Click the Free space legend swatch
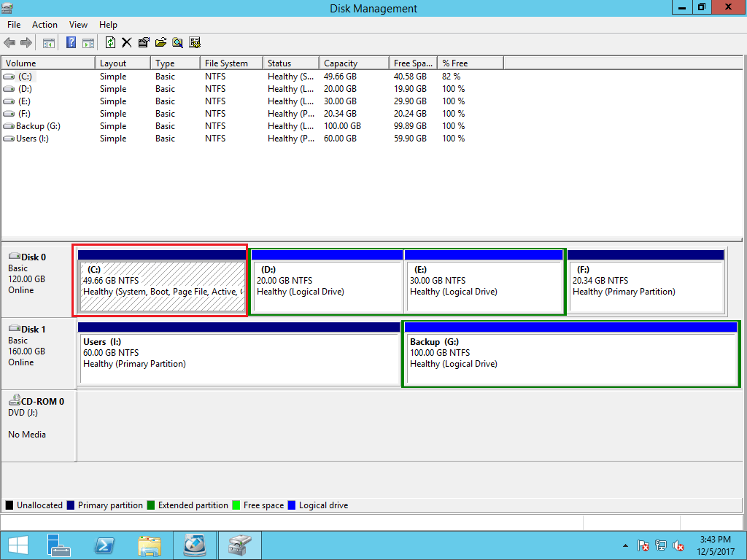Image resolution: width=747 pixels, height=560 pixels. 236,505
